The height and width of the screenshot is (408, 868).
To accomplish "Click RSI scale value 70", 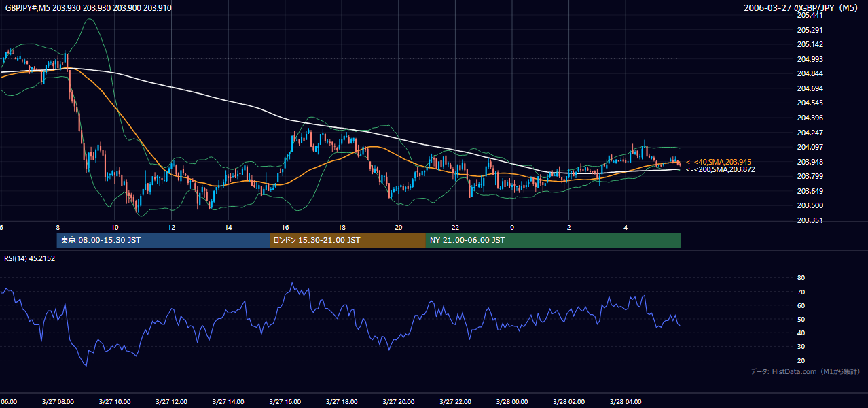I will click(x=801, y=292).
